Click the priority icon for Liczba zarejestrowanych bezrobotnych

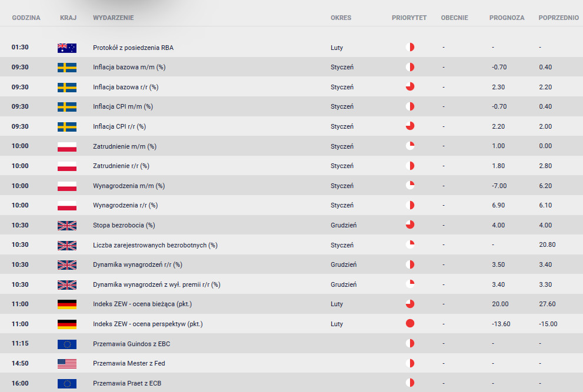[409, 244]
